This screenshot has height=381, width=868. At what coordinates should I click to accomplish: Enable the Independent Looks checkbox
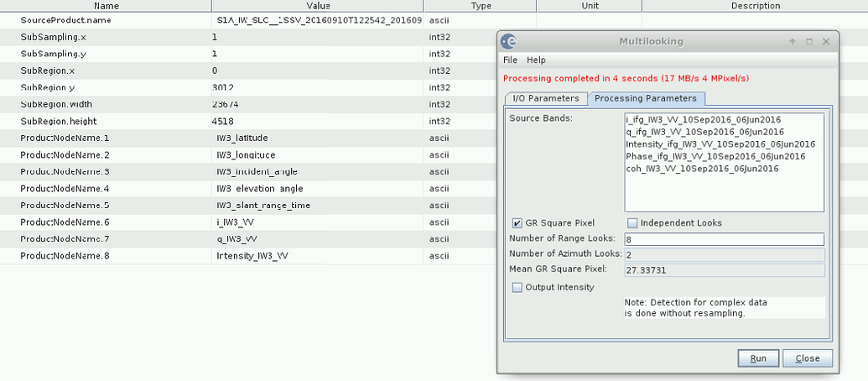632,223
